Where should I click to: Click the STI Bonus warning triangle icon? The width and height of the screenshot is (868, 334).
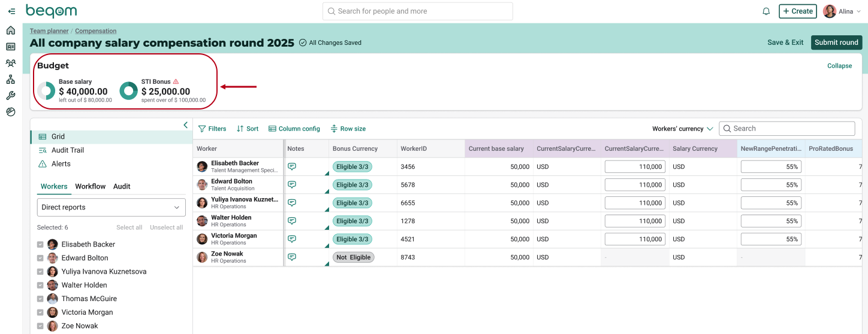coord(176,81)
